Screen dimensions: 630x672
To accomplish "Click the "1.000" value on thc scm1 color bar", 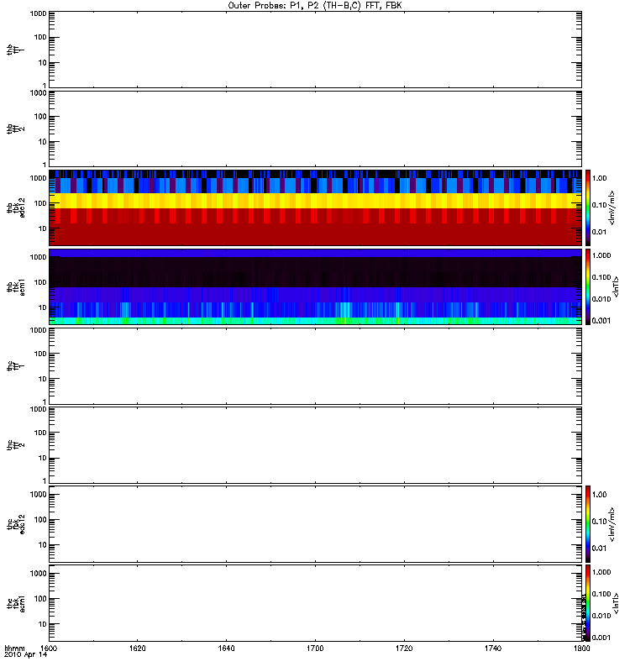I will (601, 572).
